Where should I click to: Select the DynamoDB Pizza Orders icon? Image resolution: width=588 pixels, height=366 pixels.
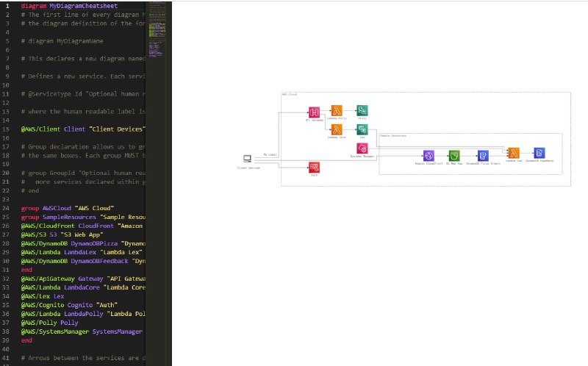tap(483, 156)
